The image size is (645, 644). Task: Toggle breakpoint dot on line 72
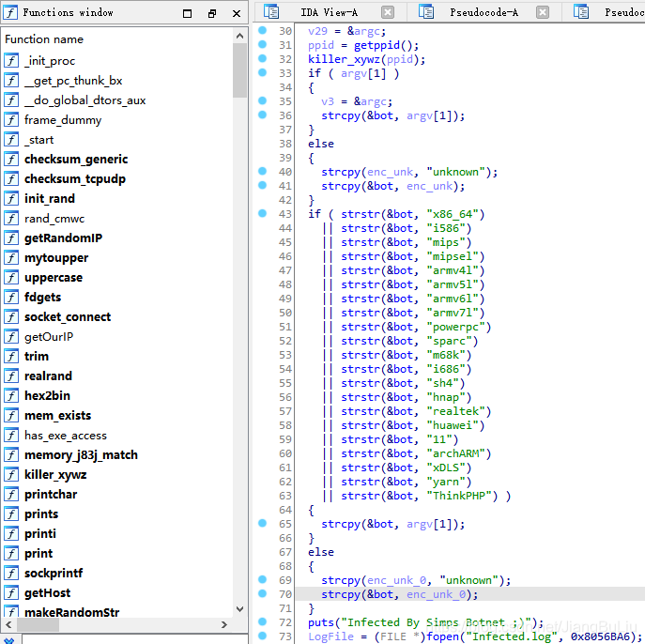click(x=263, y=621)
